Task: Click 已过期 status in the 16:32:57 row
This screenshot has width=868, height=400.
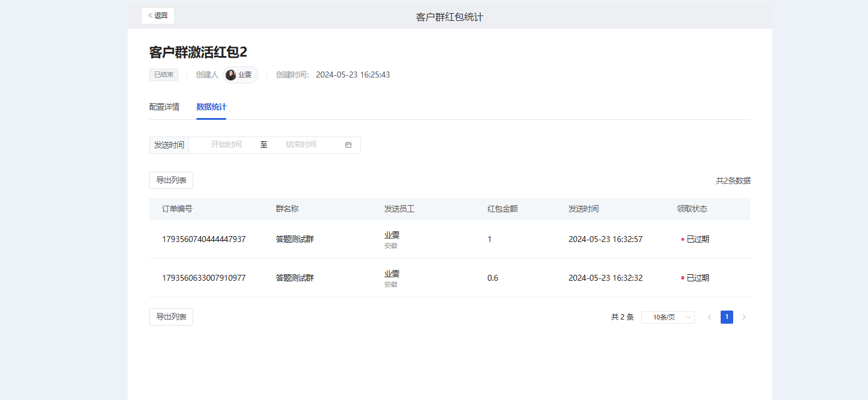Action: (697, 239)
